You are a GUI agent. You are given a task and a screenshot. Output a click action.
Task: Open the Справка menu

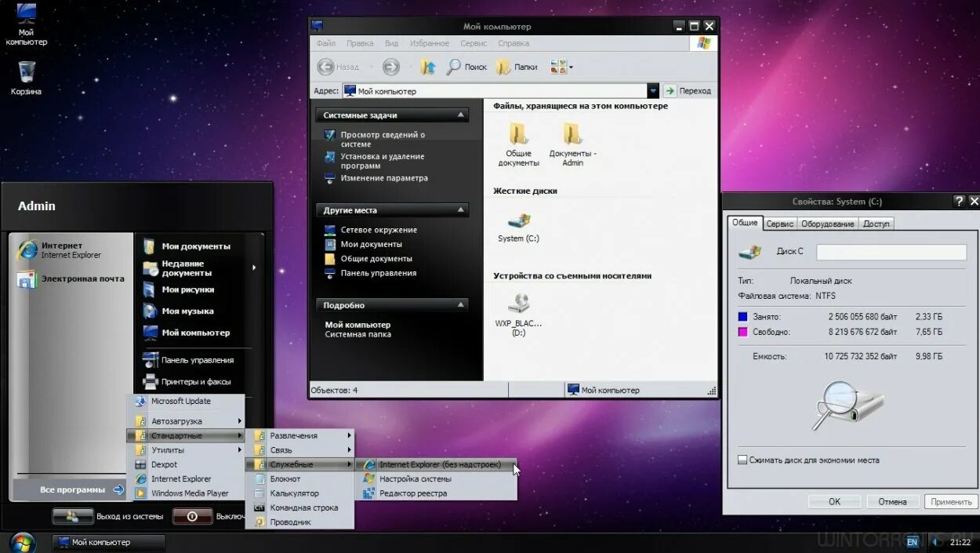[x=514, y=44]
